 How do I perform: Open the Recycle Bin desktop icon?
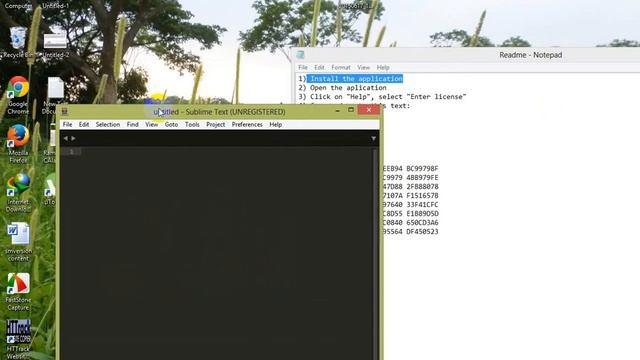(x=18, y=42)
